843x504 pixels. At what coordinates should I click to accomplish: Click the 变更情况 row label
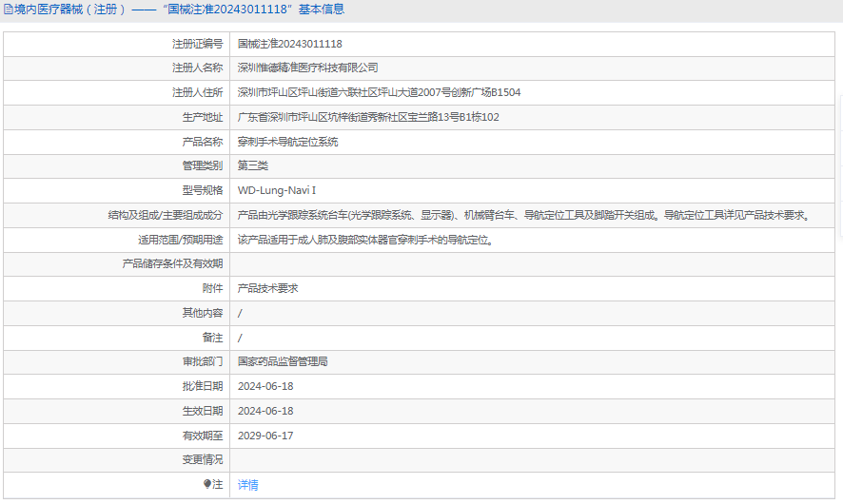coord(202,460)
